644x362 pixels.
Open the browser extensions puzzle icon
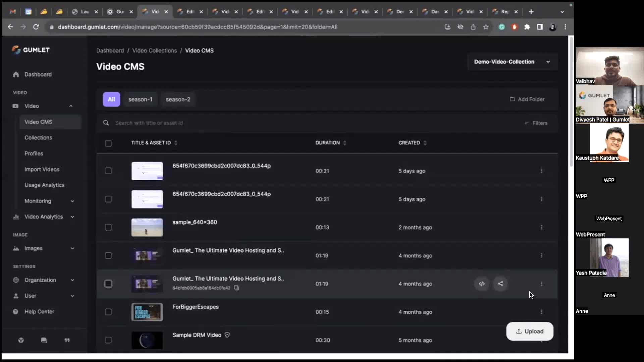[x=527, y=27]
